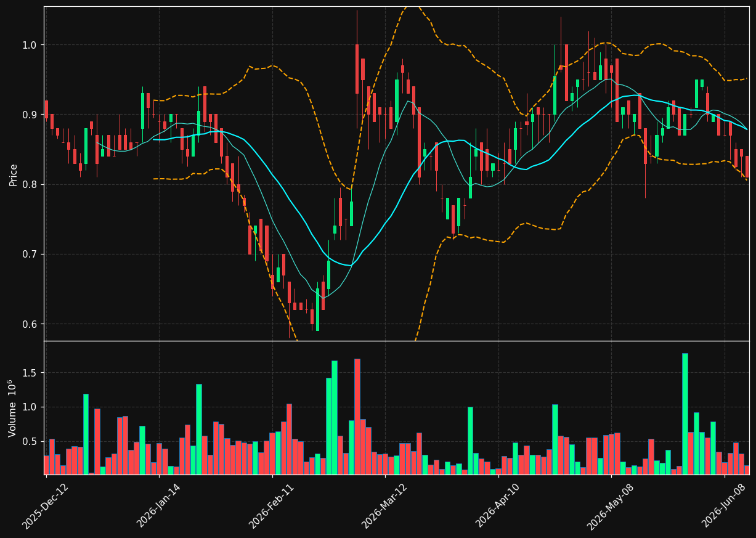
Task: Click the 1.5 volume axis label
Action: 31,373
